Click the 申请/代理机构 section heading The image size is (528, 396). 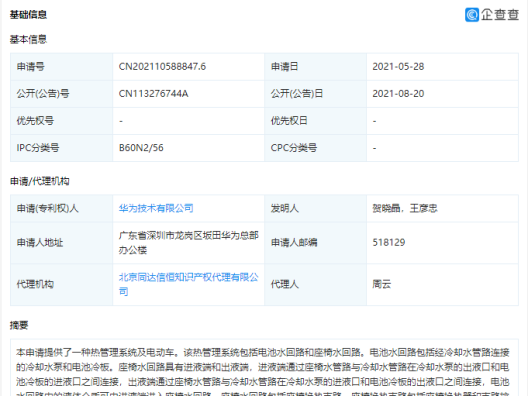(x=40, y=181)
